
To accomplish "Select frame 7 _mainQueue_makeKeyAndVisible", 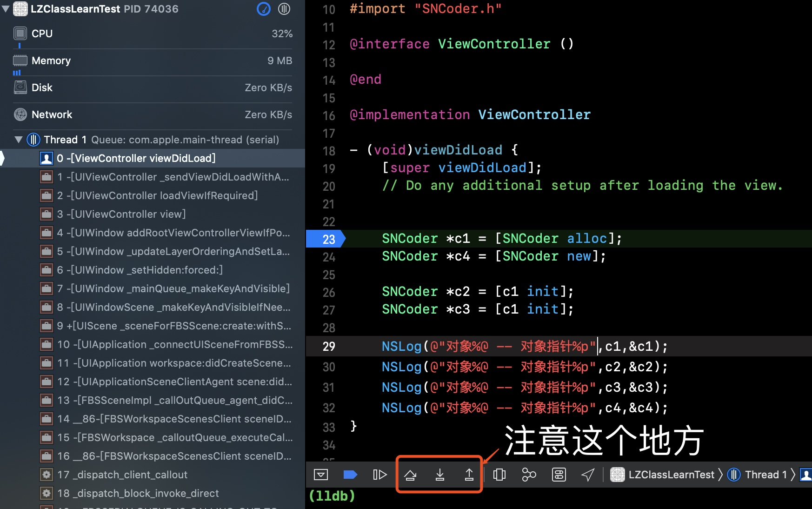I will click(153, 288).
